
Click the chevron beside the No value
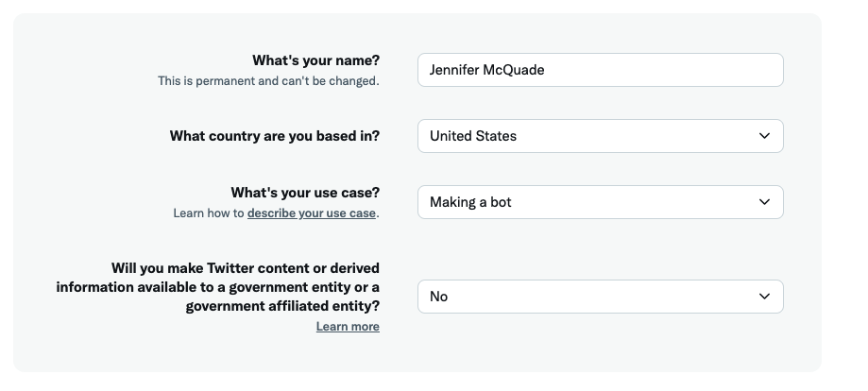pos(764,297)
